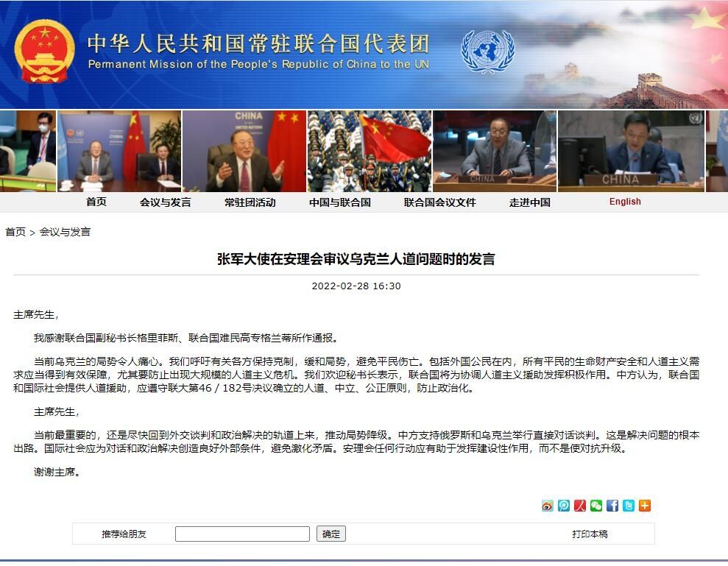This screenshot has width=728, height=566.
Task: Go to 首页 in the breadcrumb
Action: pos(15,232)
